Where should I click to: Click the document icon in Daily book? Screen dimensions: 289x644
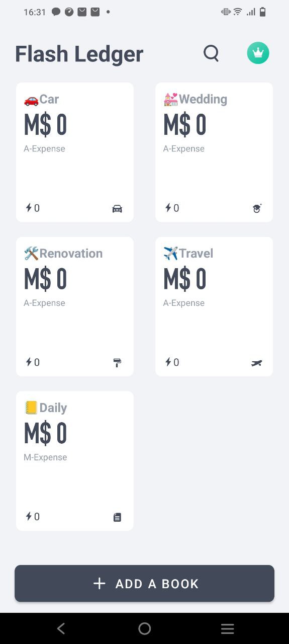pyautogui.click(x=117, y=517)
